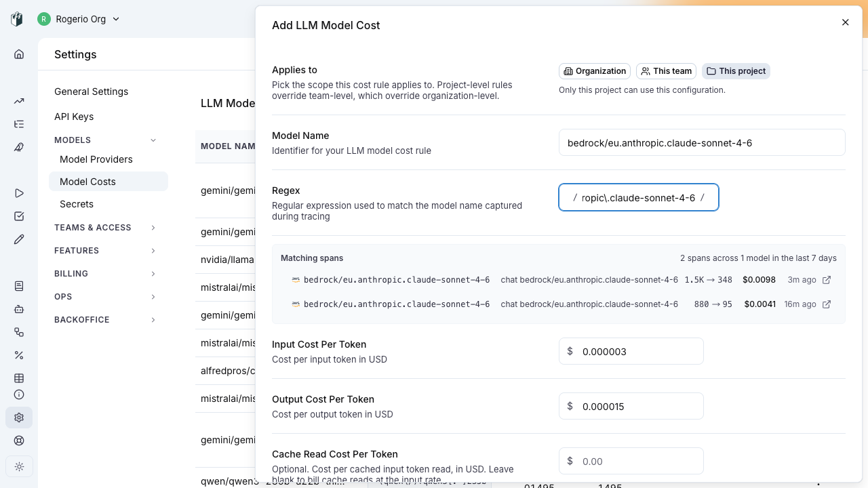This screenshot has width=868, height=488.
Task: Click the shapes icon in sidebar
Action: [19, 332]
